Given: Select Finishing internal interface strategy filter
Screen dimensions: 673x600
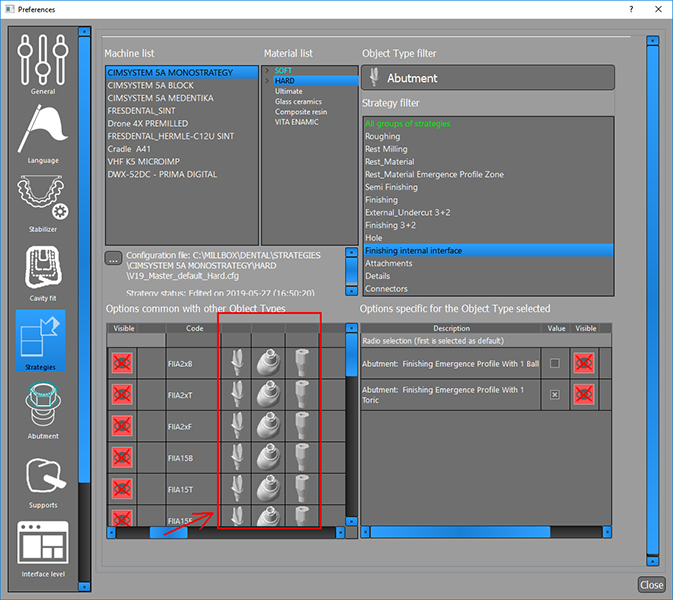Looking at the screenshot, I should point(488,250).
